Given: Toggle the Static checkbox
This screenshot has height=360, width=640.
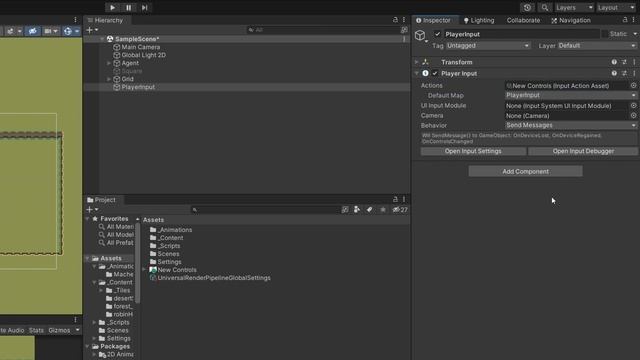Looking at the screenshot, I should (605, 34).
